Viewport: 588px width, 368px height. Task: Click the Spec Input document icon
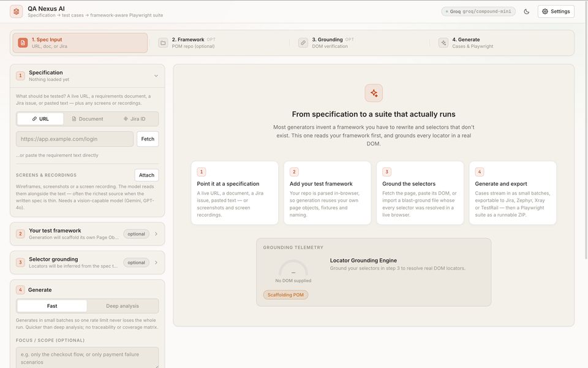point(23,43)
